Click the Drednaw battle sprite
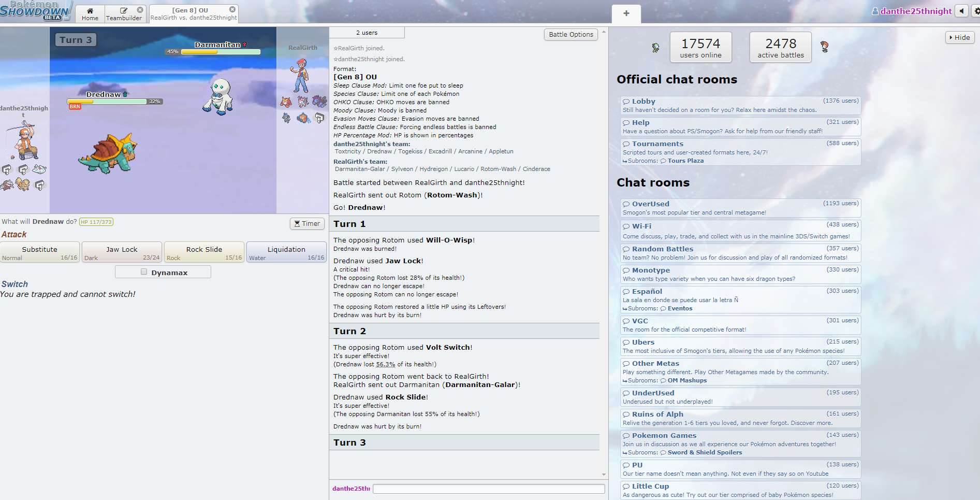The height and width of the screenshot is (500, 980). click(108, 153)
